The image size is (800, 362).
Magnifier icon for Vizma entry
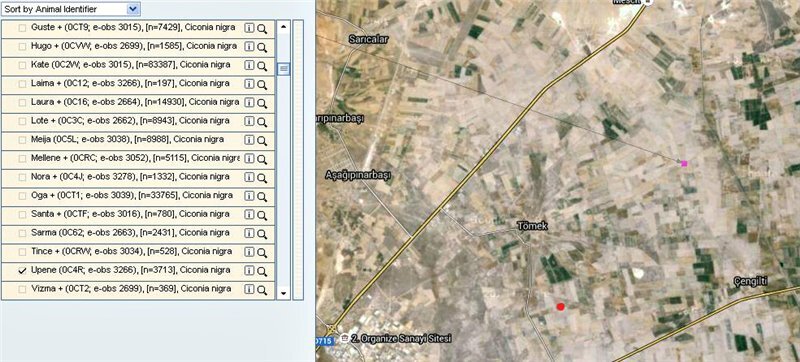point(262,290)
